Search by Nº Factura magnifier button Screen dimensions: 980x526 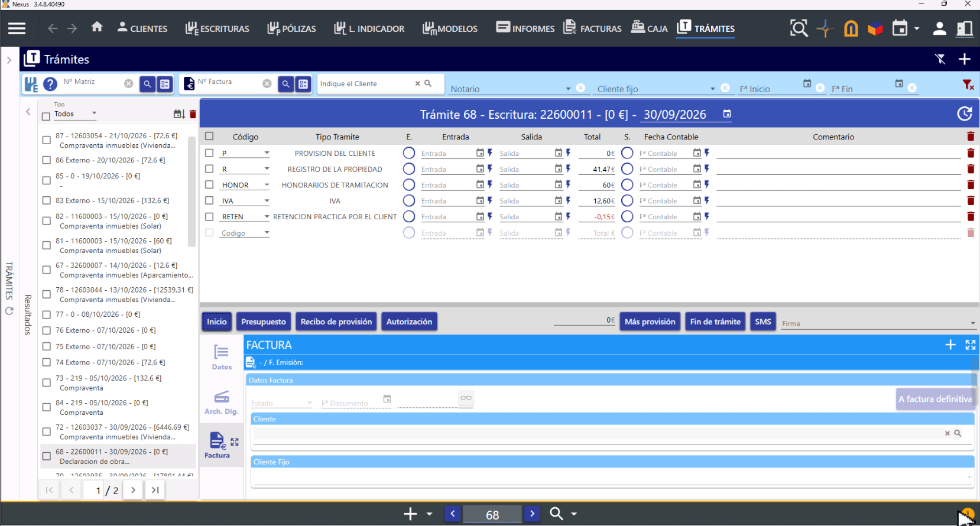pyautogui.click(x=285, y=84)
